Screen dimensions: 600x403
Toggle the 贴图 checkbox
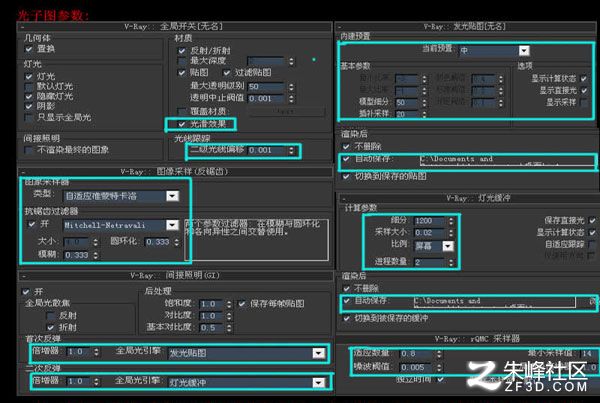pos(182,72)
